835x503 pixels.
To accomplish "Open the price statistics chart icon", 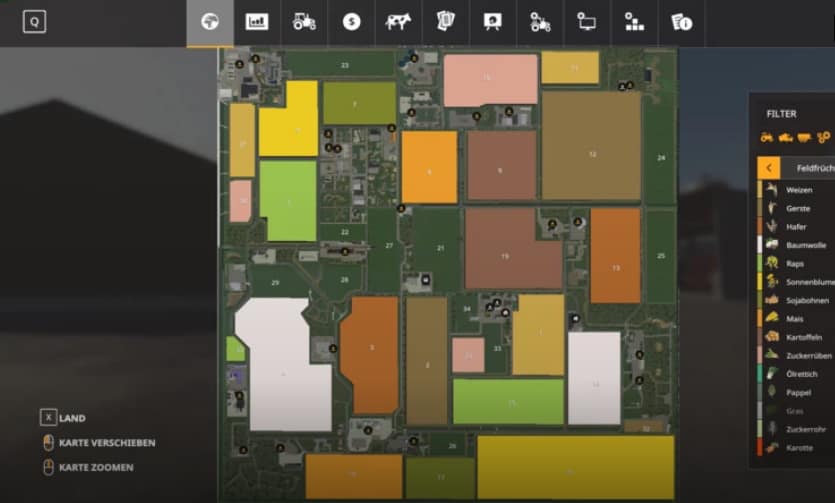I will tap(257, 22).
